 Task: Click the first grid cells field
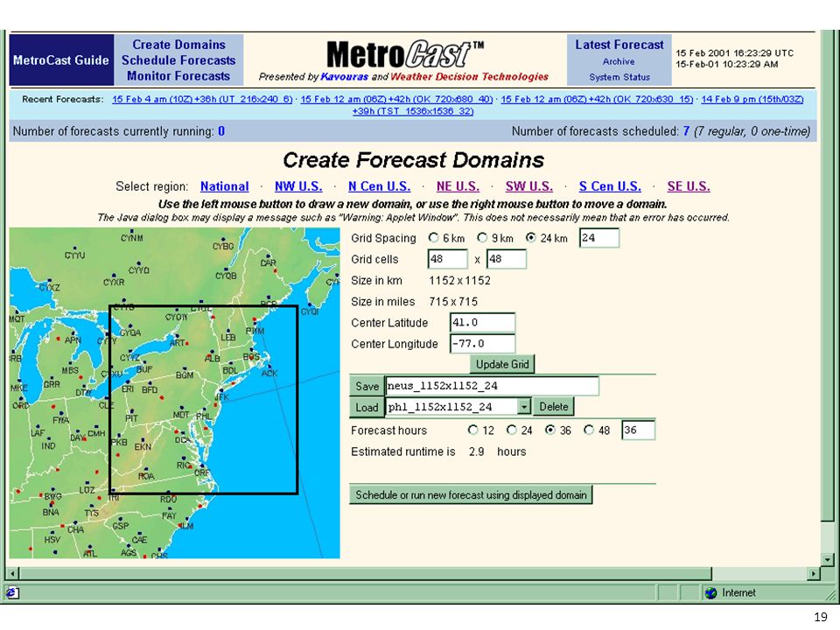point(448,259)
